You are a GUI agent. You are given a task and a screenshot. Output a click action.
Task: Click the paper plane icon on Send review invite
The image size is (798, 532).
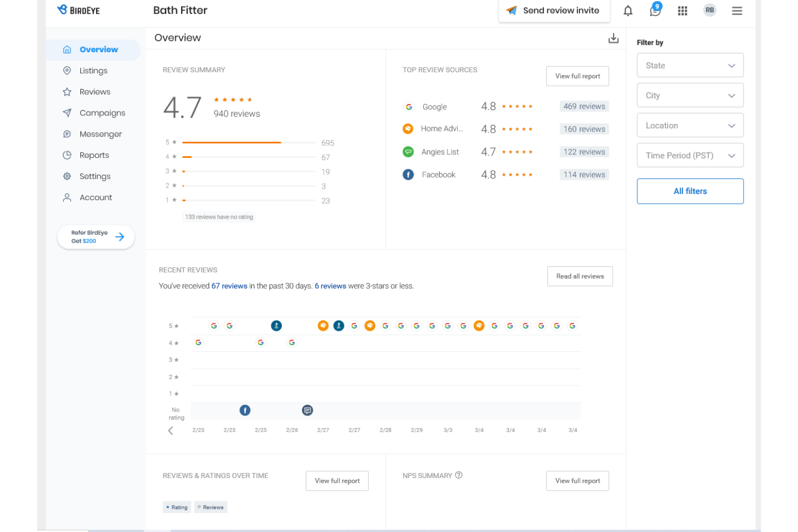(x=512, y=10)
